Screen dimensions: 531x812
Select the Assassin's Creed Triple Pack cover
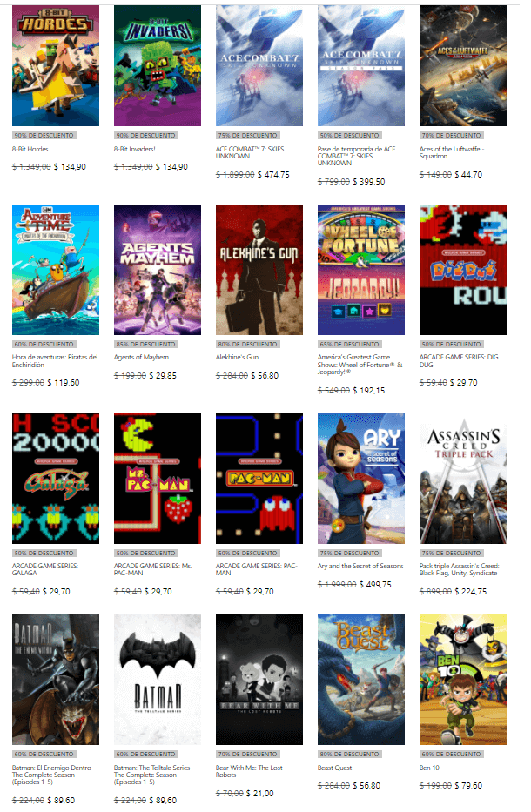click(462, 479)
